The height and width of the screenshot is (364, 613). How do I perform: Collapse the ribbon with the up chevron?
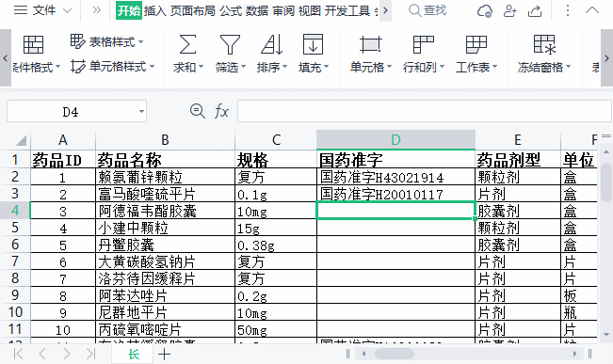592,10
